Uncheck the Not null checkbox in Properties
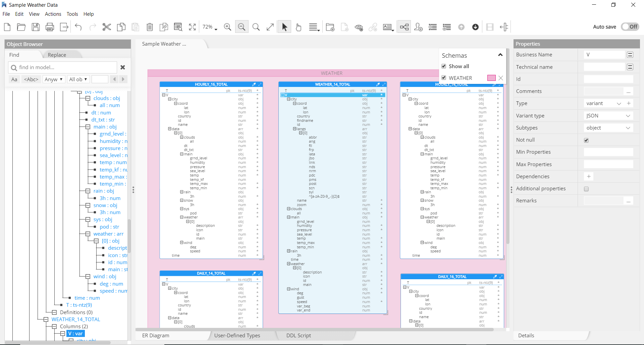 click(586, 140)
